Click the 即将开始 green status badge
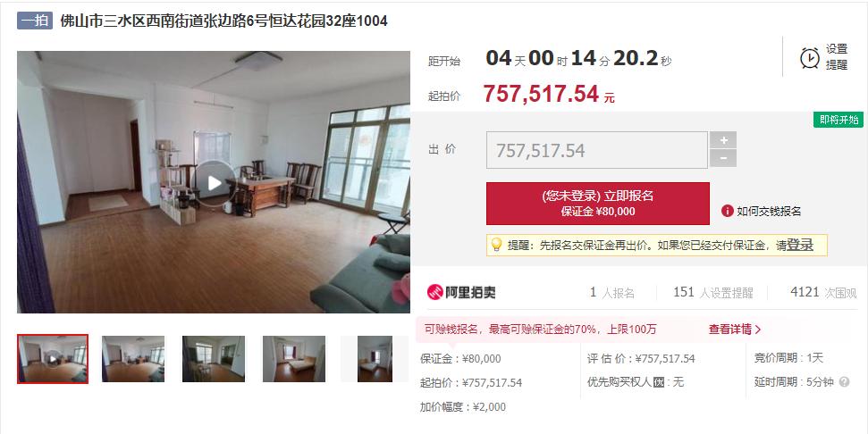The image size is (868, 434). (839, 120)
